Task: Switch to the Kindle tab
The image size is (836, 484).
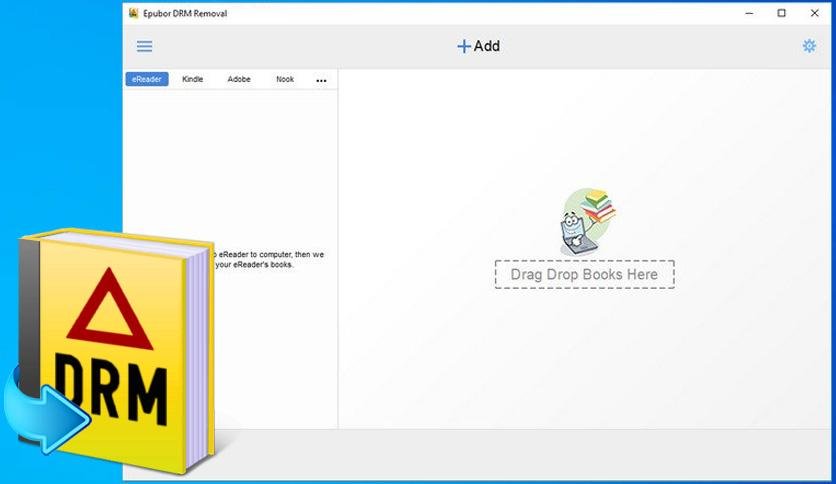Action: click(192, 79)
